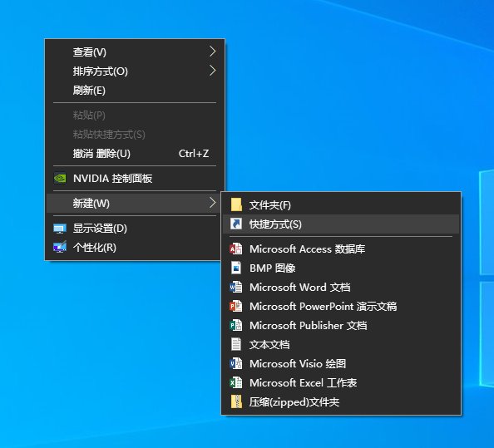This screenshot has width=494, height=448.
Task: Click the Microsoft Visio drawing icon
Action: [236, 363]
